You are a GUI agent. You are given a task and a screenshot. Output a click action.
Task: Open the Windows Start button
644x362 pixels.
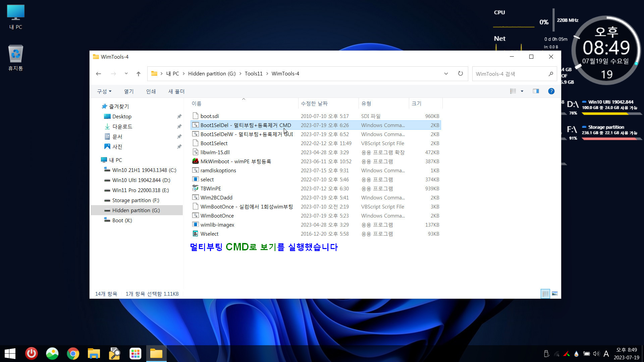[x=10, y=354]
